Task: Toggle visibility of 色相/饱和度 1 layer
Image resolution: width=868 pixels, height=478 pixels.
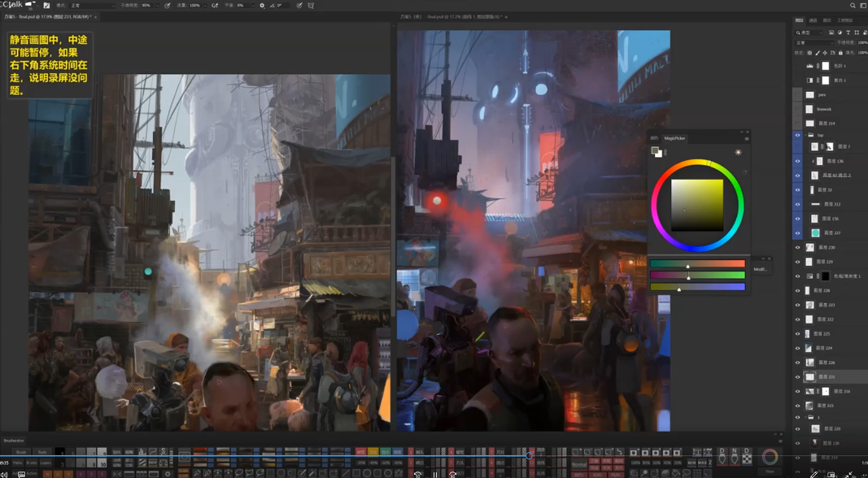Action: [798, 276]
